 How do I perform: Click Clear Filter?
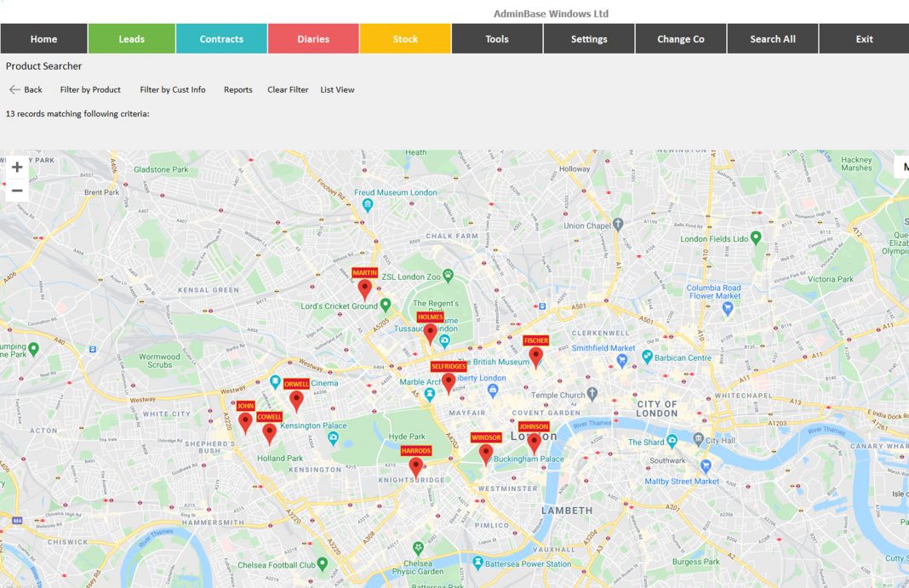pyautogui.click(x=288, y=90)
